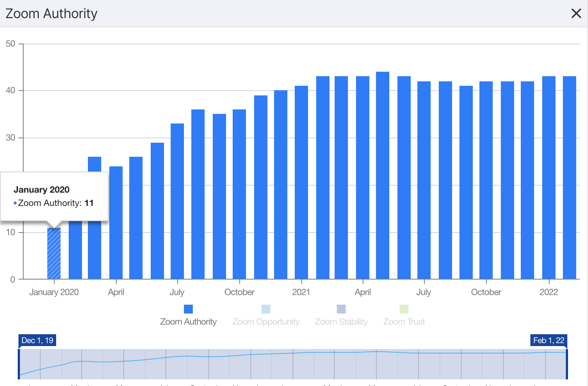The width and height of the screenshot is (588, 386).
Task: Click the '2022' x-axis label
Action: tap(549, 292)
